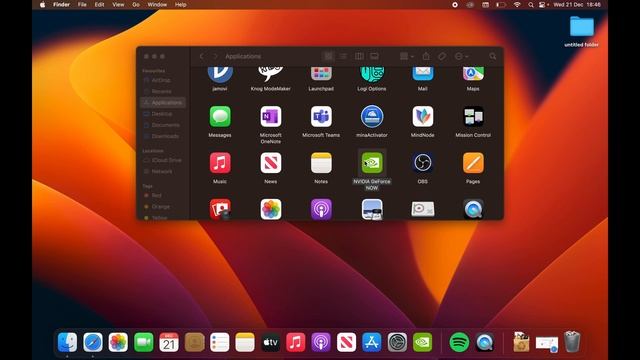Select the Mail app icon
Image resolution: width=640 pixels, height=360 pixels.
pyautogui.click(x=422, y=73)
